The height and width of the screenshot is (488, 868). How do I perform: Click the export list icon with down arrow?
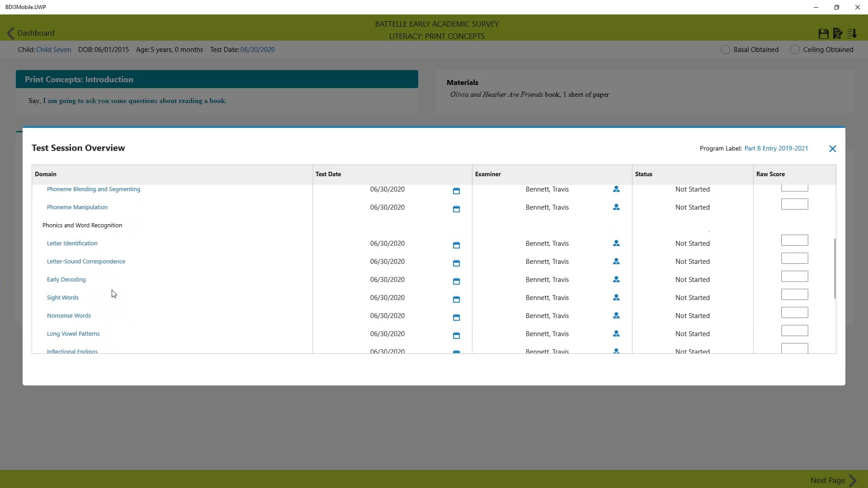click(852, 33)
